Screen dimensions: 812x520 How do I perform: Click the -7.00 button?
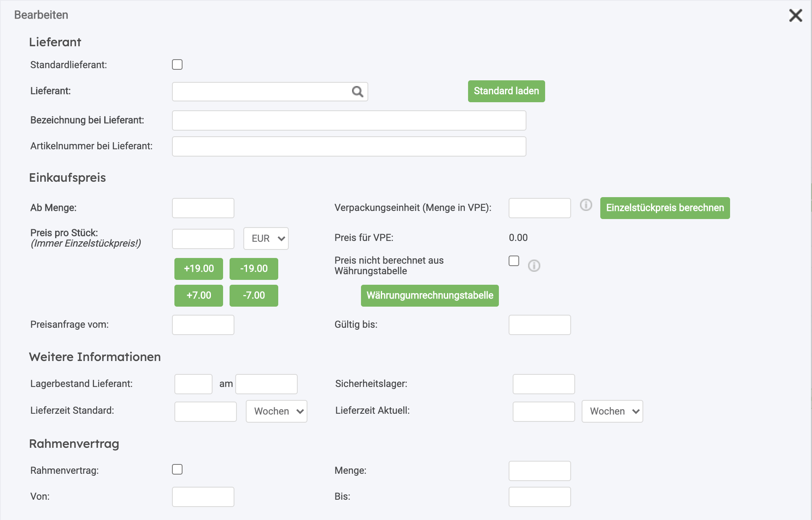click(254, 296)
